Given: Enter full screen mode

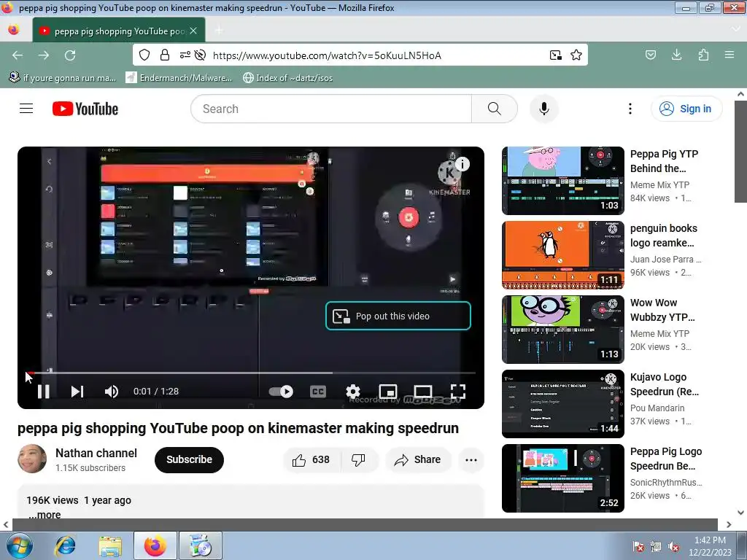Looking at the screenshot, I should 458,392.
